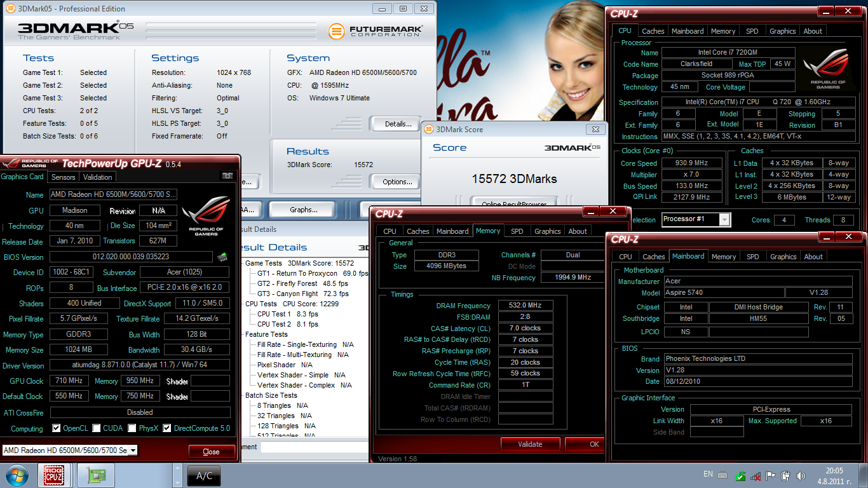Open SPD tab in CPU-Z Memory window
The width and height of the screenshot is (868, 488).
[x=517, y=231]
